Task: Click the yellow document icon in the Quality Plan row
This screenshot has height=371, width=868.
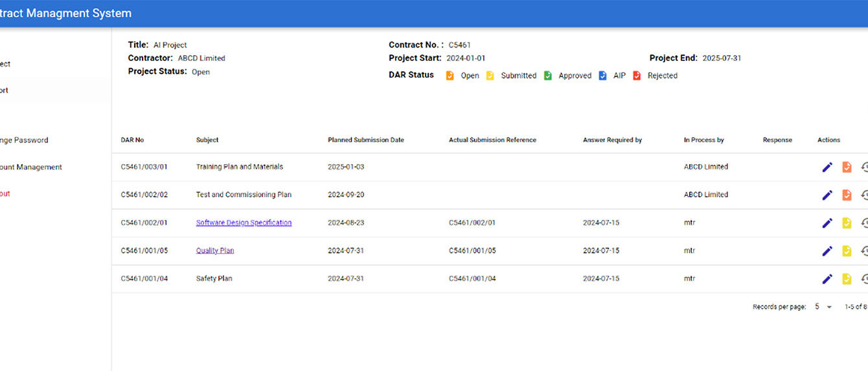Action: point(846,251)
